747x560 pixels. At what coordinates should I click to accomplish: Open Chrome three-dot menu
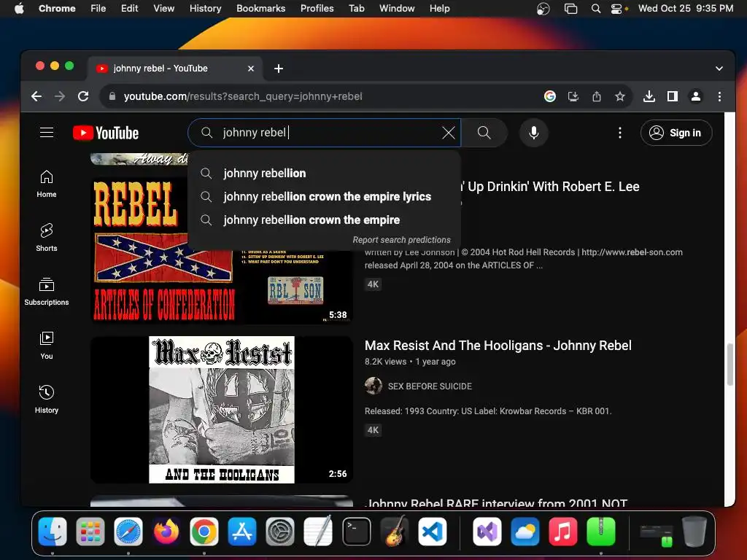pos(719,97)
